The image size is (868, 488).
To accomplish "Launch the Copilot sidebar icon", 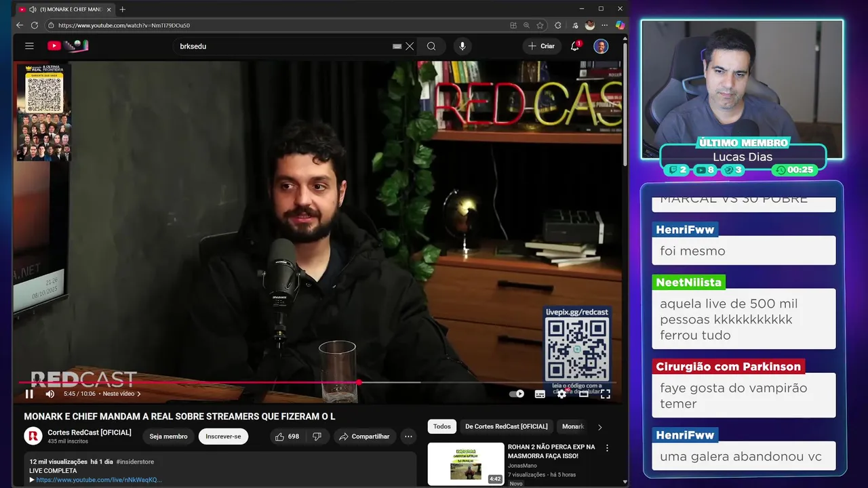I will point(620,25).
